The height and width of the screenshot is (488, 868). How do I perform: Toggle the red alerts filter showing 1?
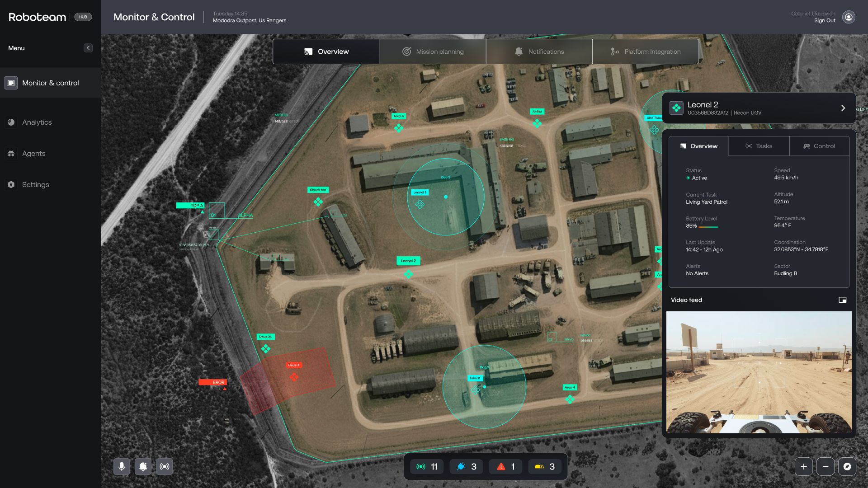[505, 467]
